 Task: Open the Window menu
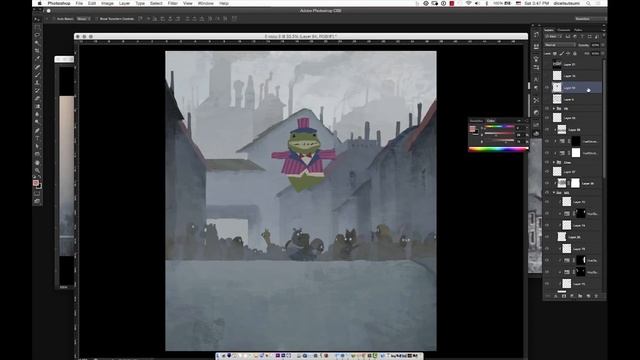coord(206,3)
